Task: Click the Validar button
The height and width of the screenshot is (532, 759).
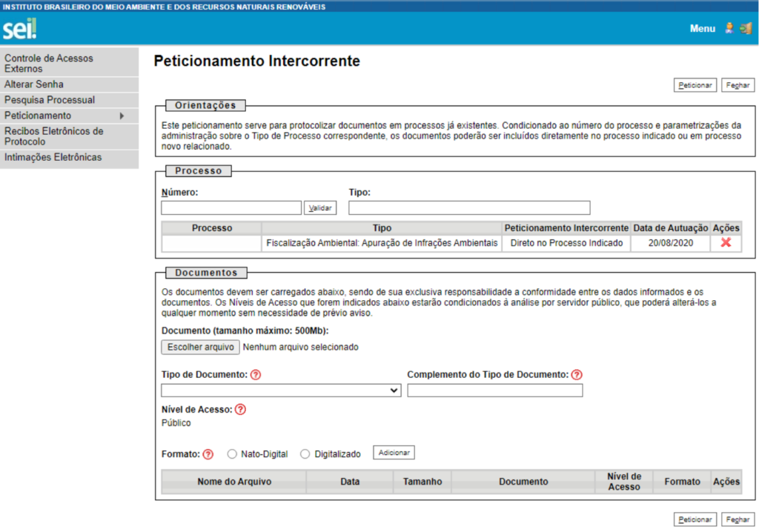Action: point(320,208)
